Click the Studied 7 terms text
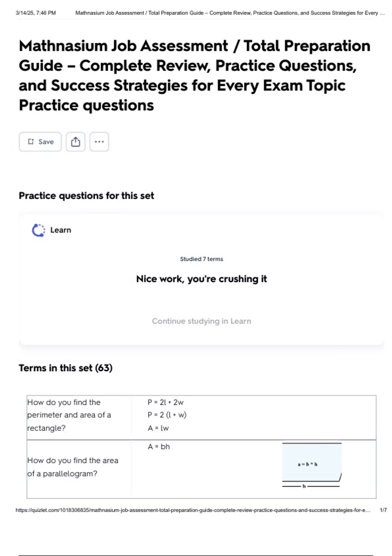Viewport: 392px width, 556px height. click(x=201, y=259)
